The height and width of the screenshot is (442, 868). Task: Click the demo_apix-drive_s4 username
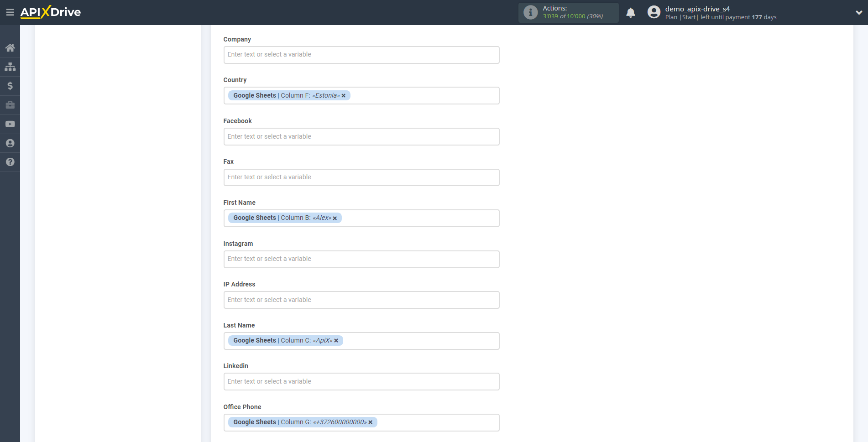coord(697,9)
